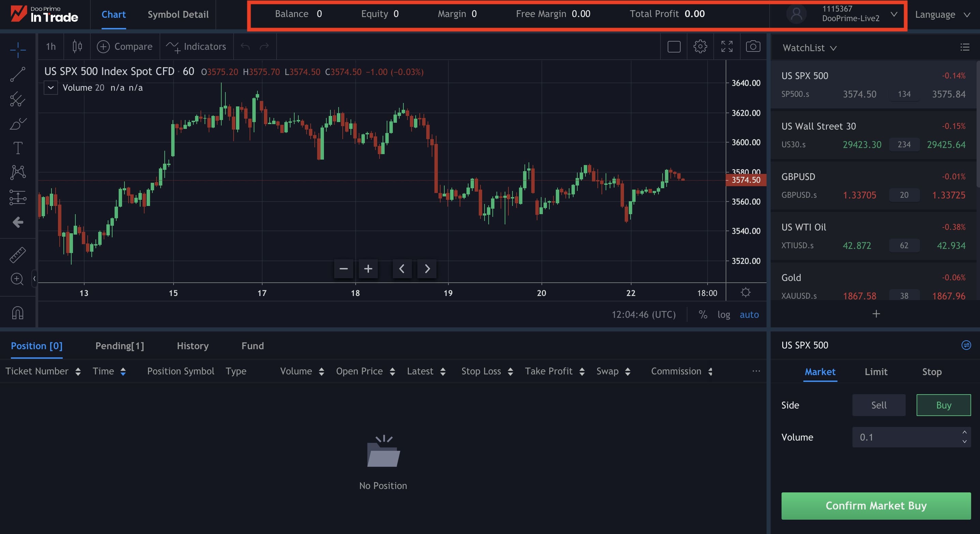This screenshot has width=980, height=534.
Task: Collapse the drawing toolbar side arrow
Action: 34,278
